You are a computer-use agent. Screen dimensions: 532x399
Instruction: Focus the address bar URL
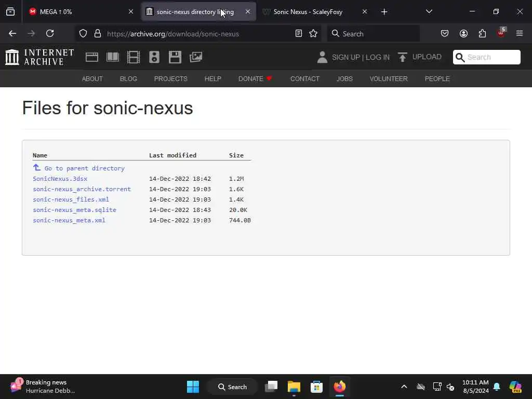(x=198, y=34)
